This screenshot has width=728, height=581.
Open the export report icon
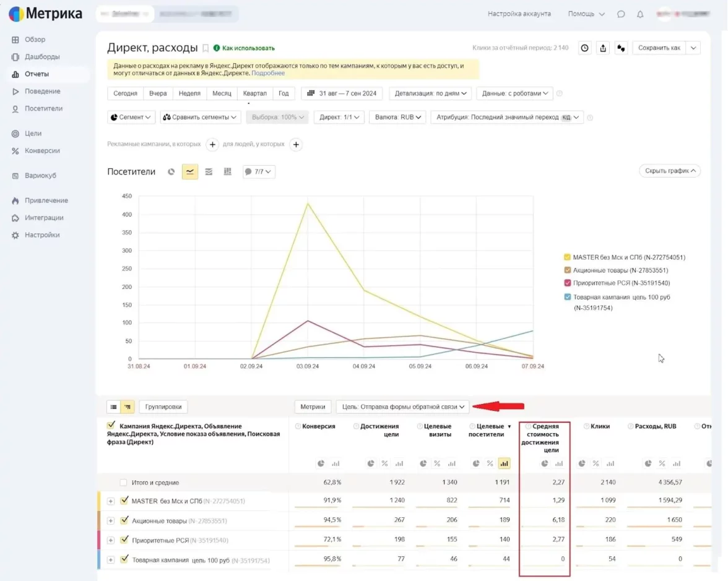pos(603,48)
